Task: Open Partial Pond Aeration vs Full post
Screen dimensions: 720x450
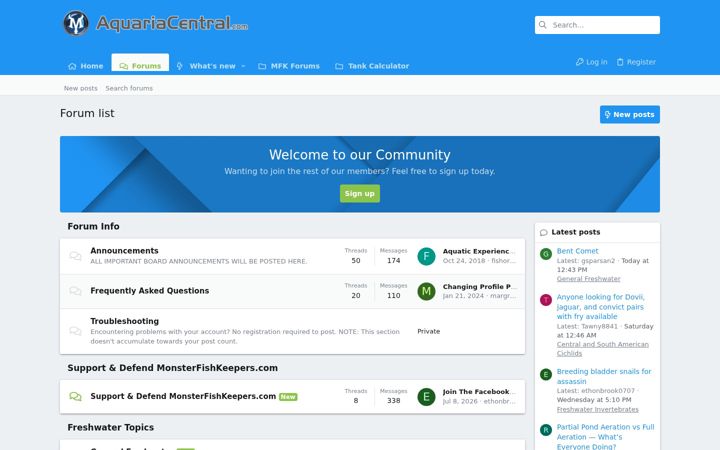Action: click(x=605, y=437)
